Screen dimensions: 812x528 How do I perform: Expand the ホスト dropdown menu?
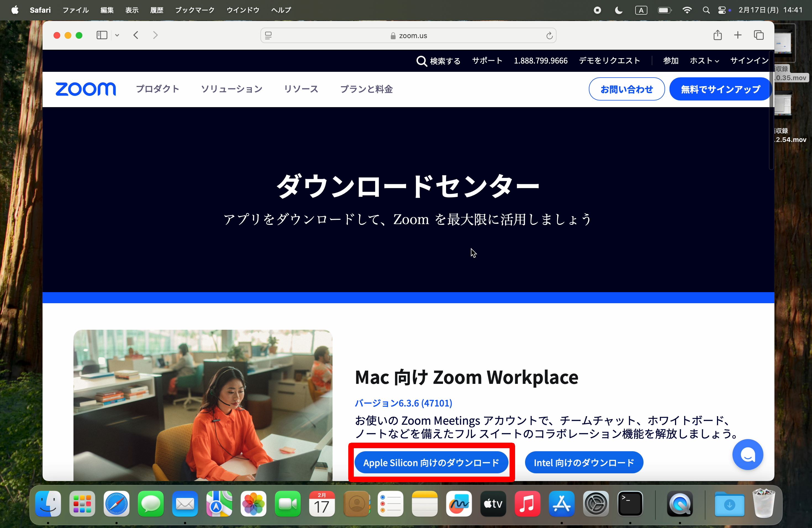(x=704, y=61)
